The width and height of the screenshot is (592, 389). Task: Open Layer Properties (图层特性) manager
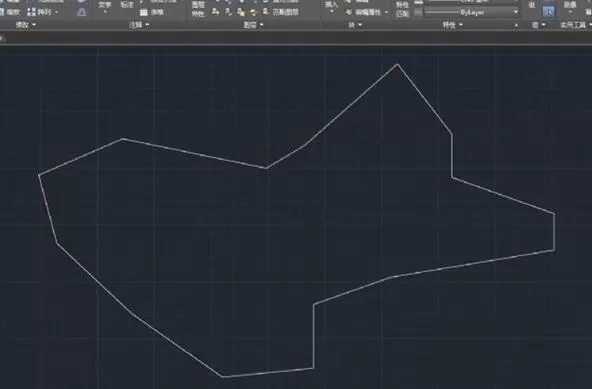pos(198,9)
